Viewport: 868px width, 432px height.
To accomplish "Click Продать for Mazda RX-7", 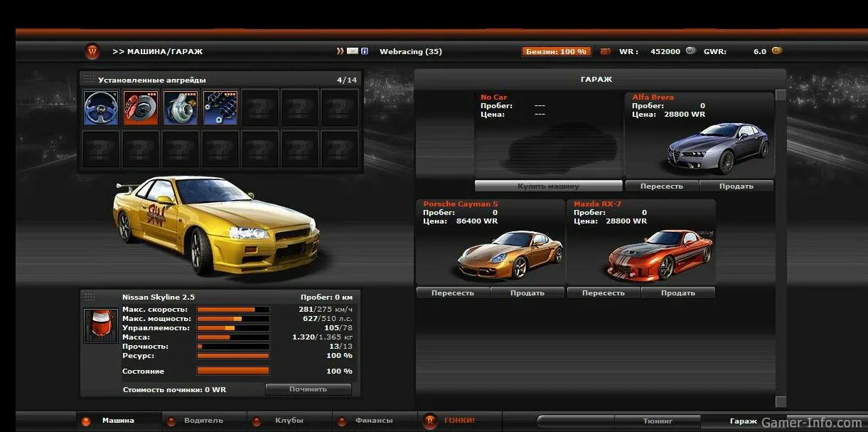I will point(678,293).
